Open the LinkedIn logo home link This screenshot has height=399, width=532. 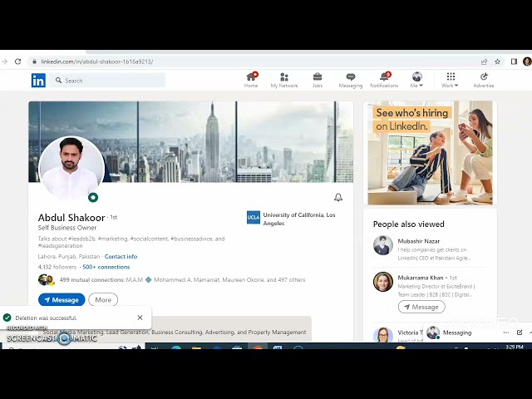click(38, 81)
